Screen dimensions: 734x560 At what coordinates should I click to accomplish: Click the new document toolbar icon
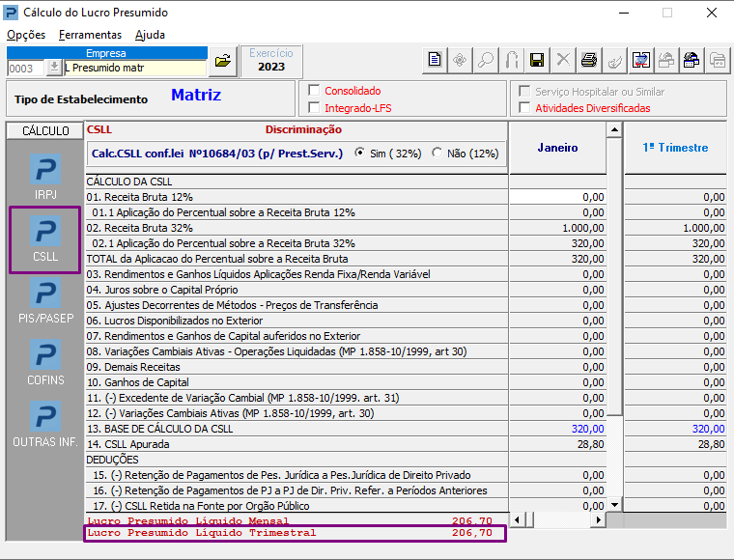point(435,61)
